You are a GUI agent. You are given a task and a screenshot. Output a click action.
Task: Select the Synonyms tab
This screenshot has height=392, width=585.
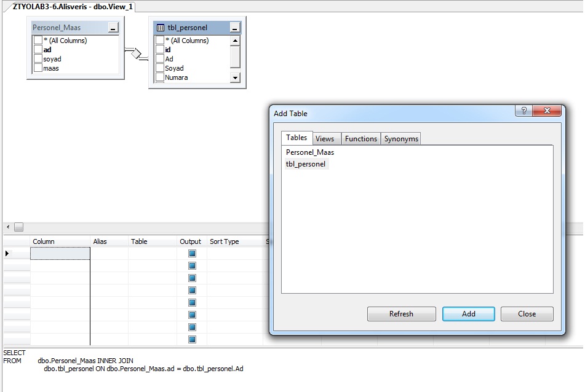click(401, 139)
